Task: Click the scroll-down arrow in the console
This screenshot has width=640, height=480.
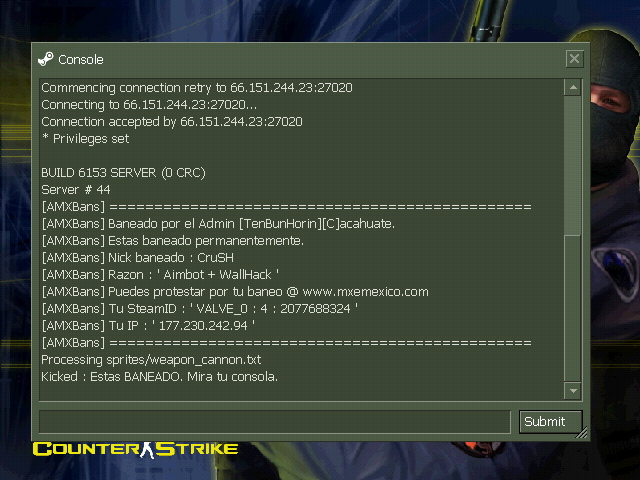Action: tap(573, 391)
